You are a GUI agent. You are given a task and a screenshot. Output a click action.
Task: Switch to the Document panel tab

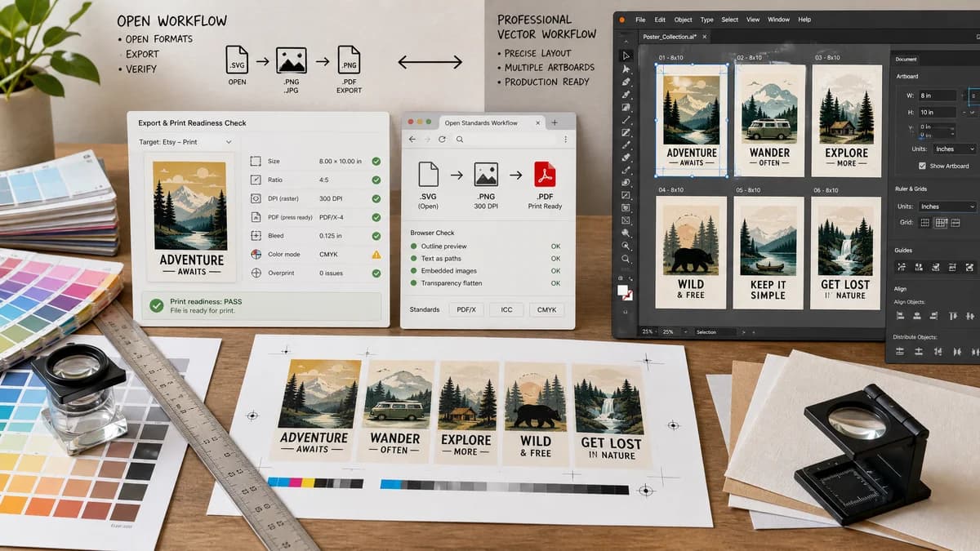[x=906, y=59]
